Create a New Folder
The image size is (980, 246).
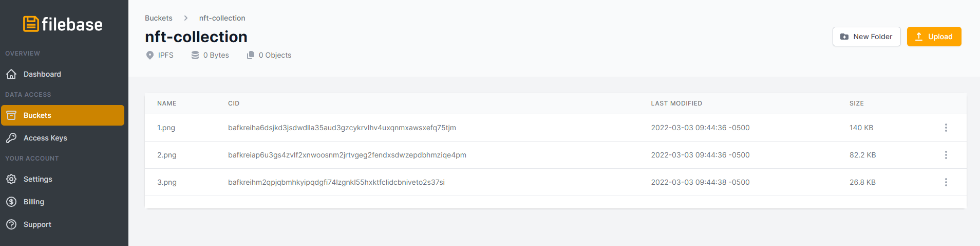tap(866, 37)
